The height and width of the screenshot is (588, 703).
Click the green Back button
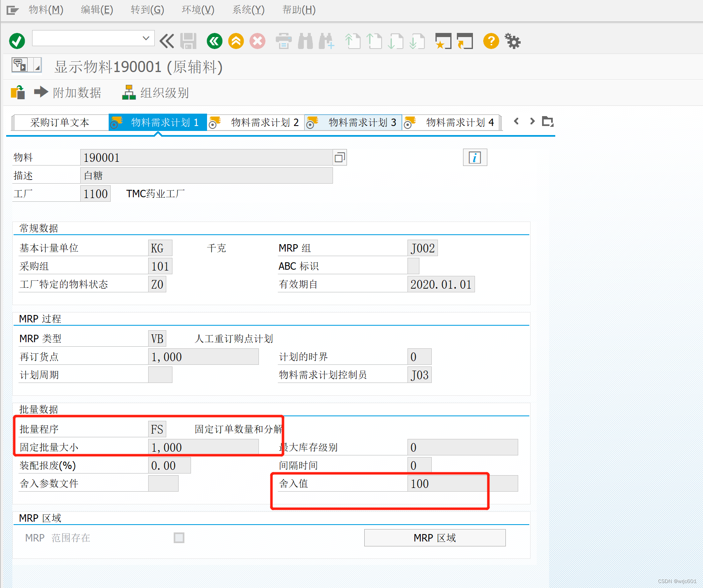pos(214,41)
